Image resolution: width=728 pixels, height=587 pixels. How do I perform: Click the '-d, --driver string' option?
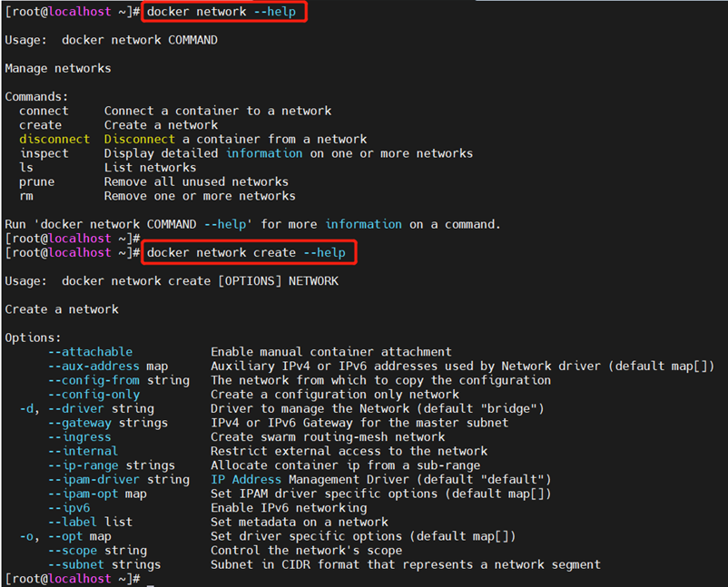point(87,409)
